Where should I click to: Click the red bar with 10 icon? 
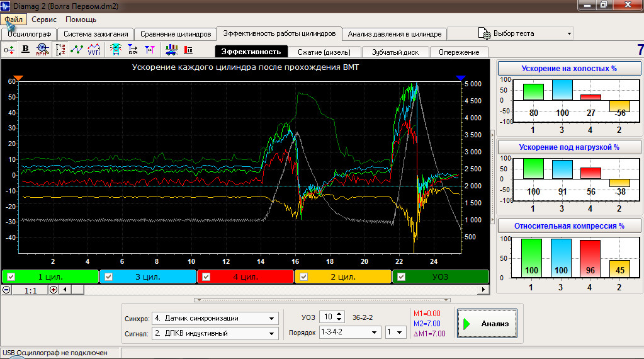(188, 50)
